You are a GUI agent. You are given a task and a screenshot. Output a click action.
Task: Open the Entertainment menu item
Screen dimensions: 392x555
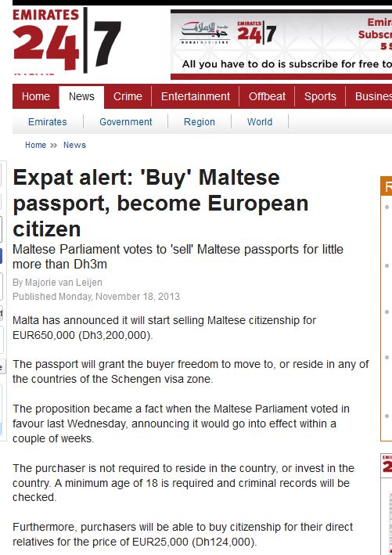pyautogui.click(x=196, y=96)
